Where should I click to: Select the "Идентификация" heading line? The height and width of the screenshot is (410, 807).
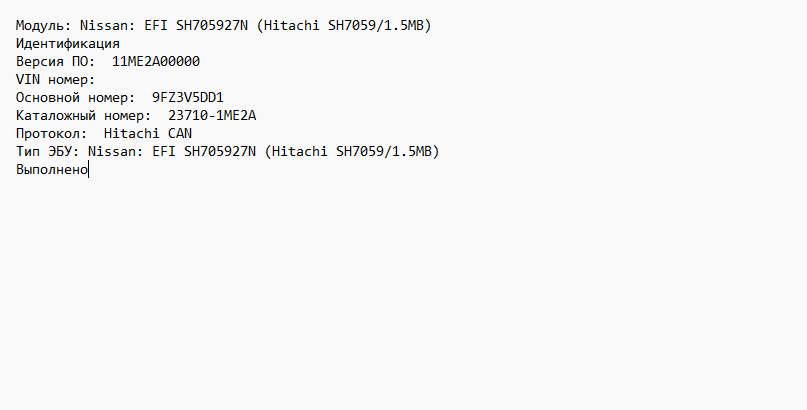[x=68, y=43]
